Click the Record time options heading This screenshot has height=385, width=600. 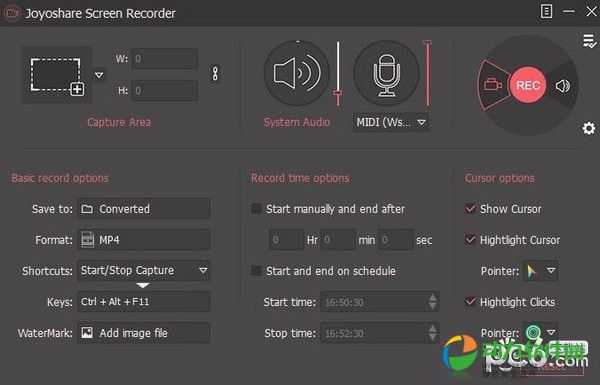[x=300, y=178]
